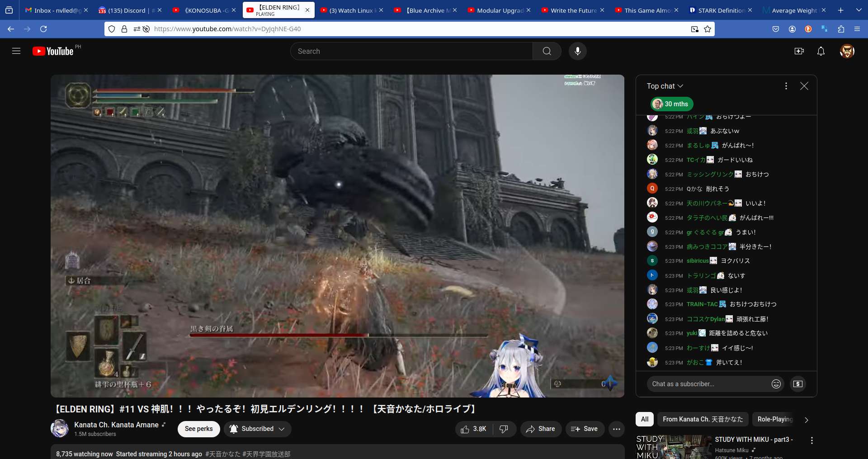Image resolution: width=868 pixels, height=459 pixels.
Task: Open STUDY WITH MIKU video thumbnail
Action: coord(674,447)
